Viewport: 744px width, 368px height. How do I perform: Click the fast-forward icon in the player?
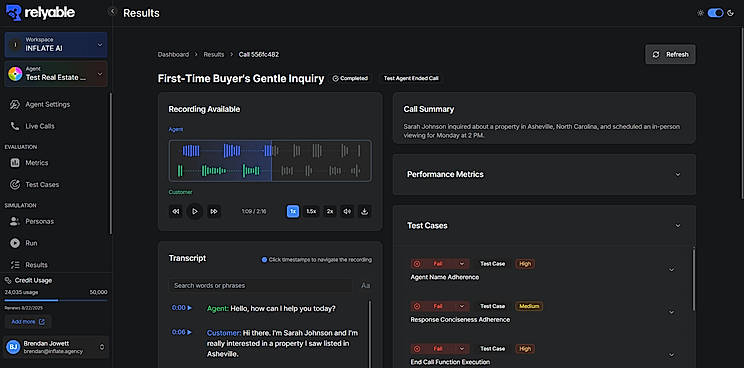coord(214,212)
